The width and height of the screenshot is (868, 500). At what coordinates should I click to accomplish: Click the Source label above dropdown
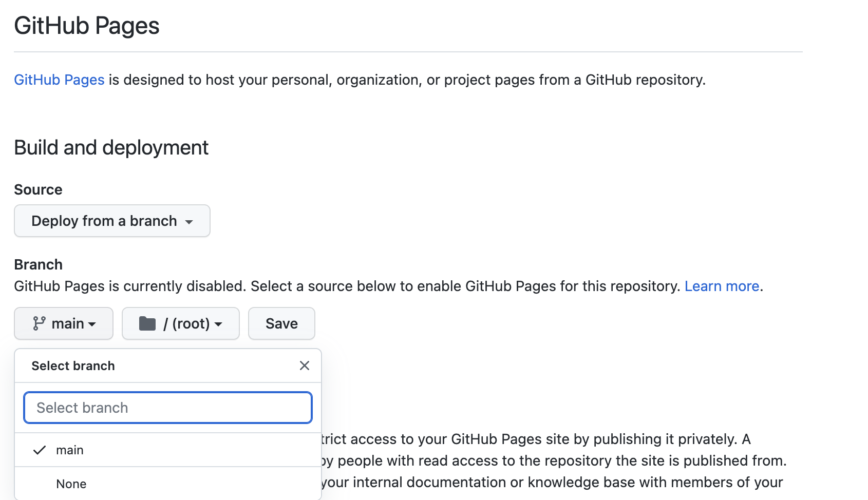[38, 189]
